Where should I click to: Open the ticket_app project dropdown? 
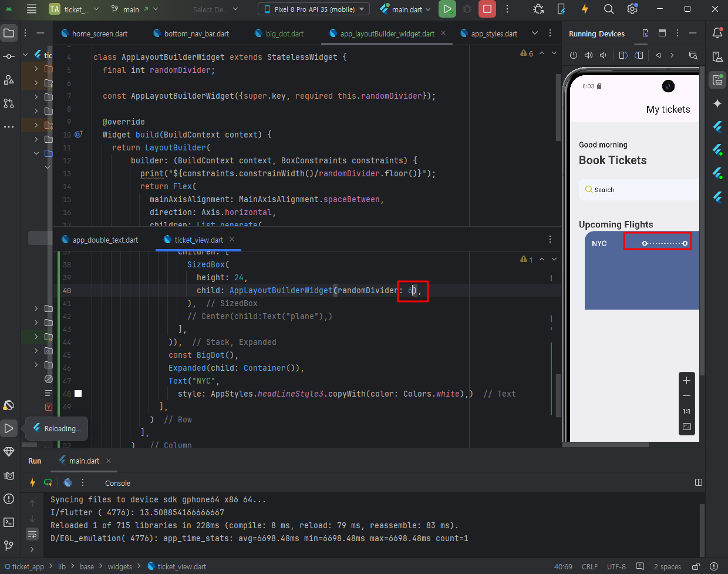pos(74,9)
